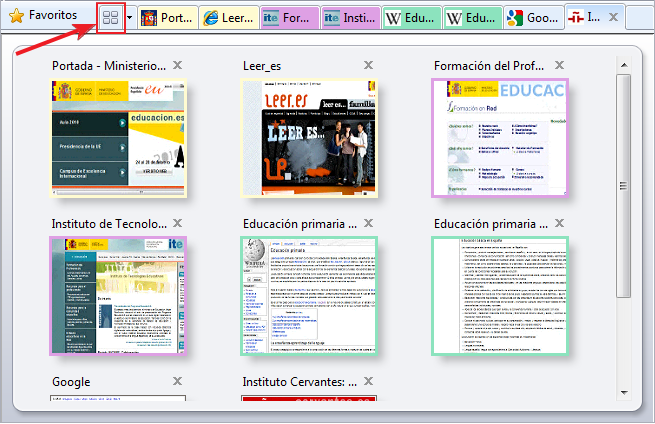This screenshot has width=655, height=424.
Task: Click the scrollbar up arrow
Action: 624,65
